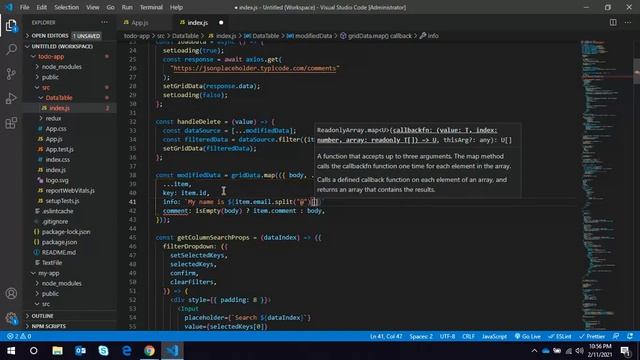Screen dimensions: 640x360
Task: Open the File menu
Action: click(24, 7)
